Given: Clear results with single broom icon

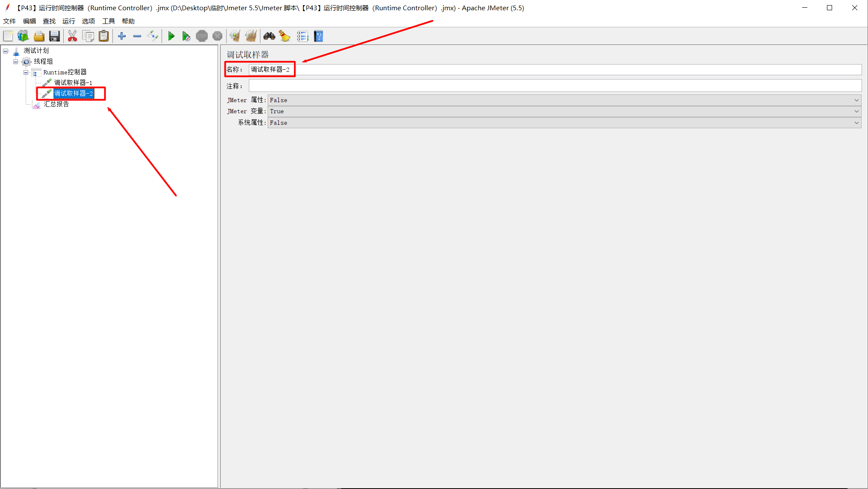Looking at the screenshot, I should tap(235, 36).
